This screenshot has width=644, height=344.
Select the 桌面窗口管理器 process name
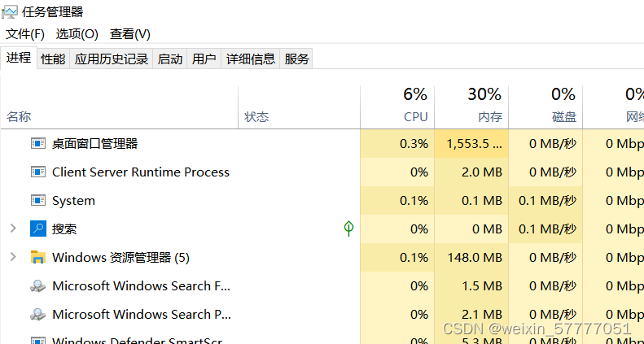point(95,143)
